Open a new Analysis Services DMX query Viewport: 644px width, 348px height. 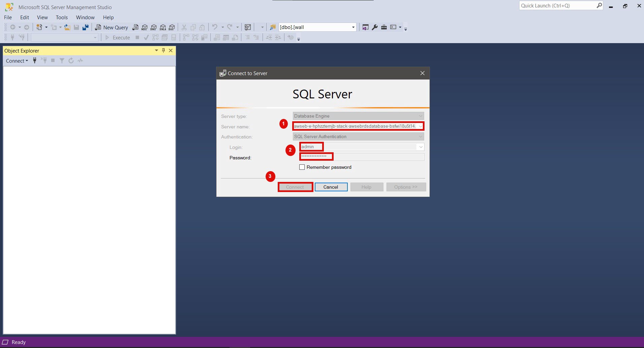tap(154, 27)
